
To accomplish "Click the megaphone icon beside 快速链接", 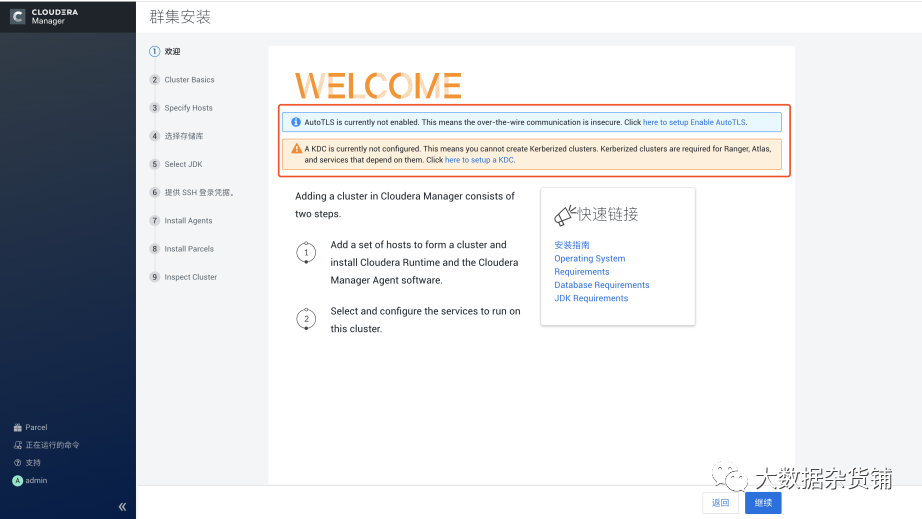I will pos(564,215).
